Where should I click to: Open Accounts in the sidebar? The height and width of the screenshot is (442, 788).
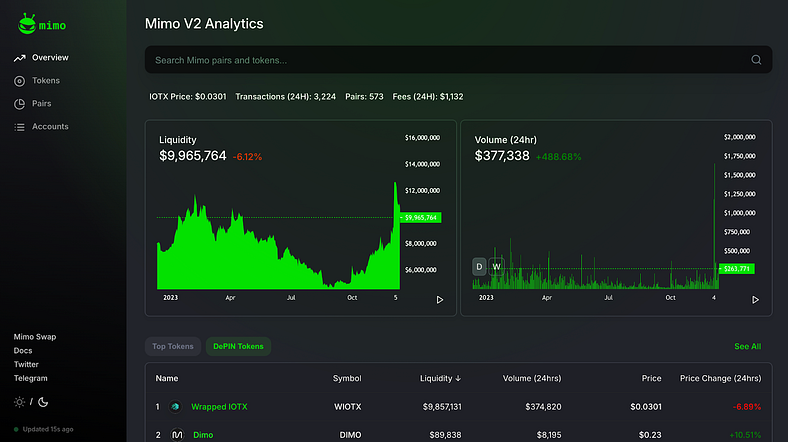(50, 127)
